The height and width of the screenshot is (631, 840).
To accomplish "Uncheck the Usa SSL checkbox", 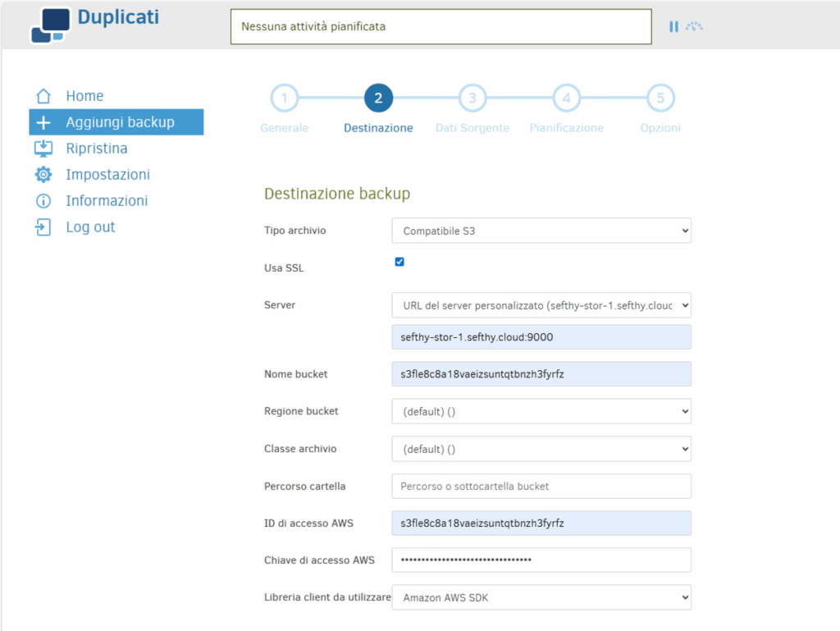I will [x=399, y=262].
